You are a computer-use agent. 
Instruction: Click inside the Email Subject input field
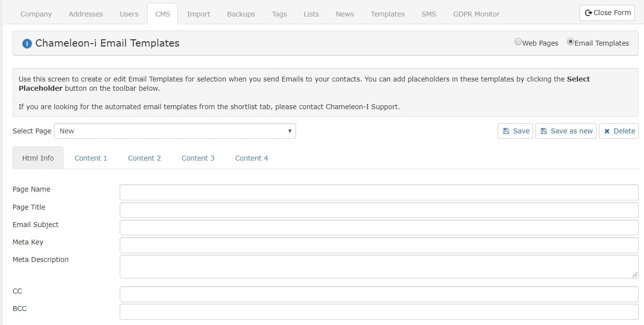tap(378, 227)
